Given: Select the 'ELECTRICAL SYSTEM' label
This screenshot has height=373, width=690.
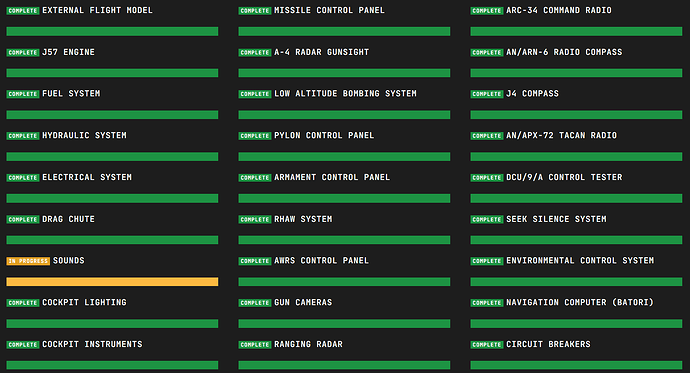Looking at the screenshot, I should [87, 177].
